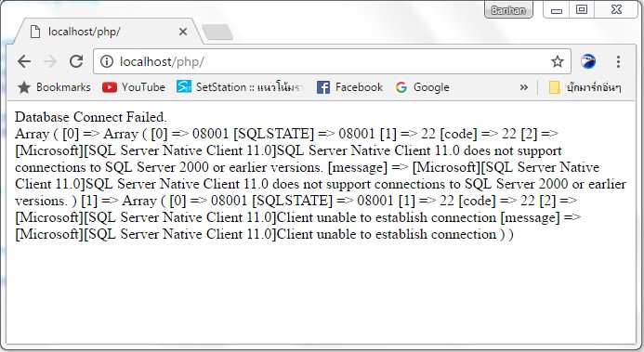This screenshot has width=644, height=352.
Task: Open a new tab
Action: [x=217, y=32]
